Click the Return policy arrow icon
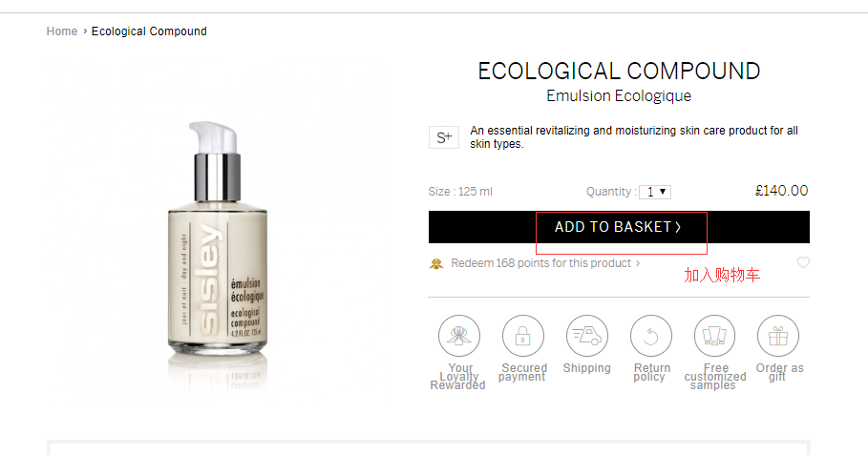This screenshot has height=455, width=868. point(650,336)
